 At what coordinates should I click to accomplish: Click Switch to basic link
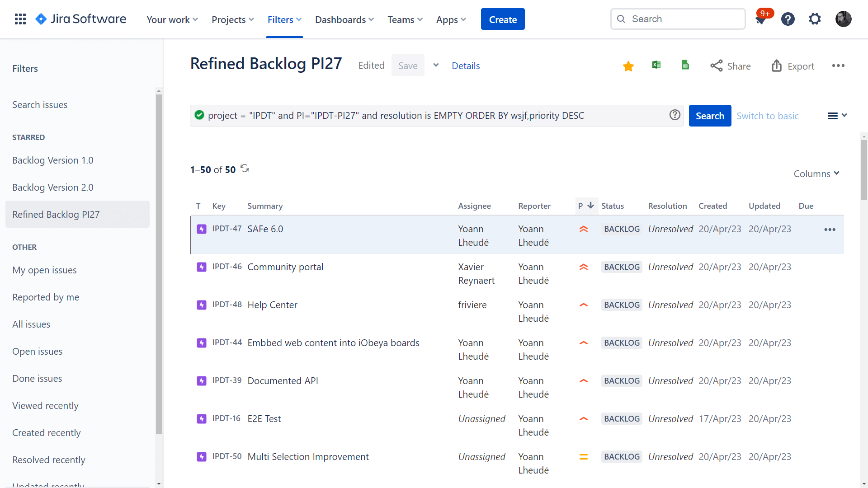pyautogui.click(x=768, y=116)
